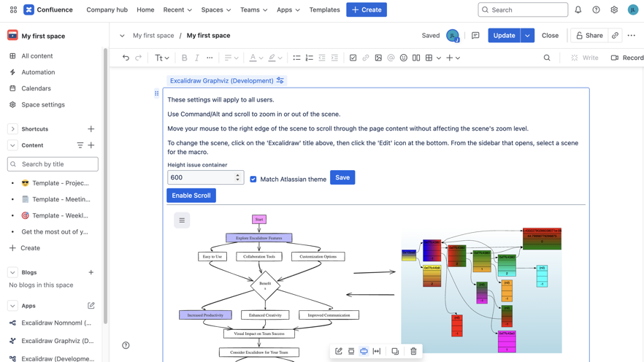Screen dimensions: 644x362
Task: Collapse the Blogs section
Action: (12, 272)
